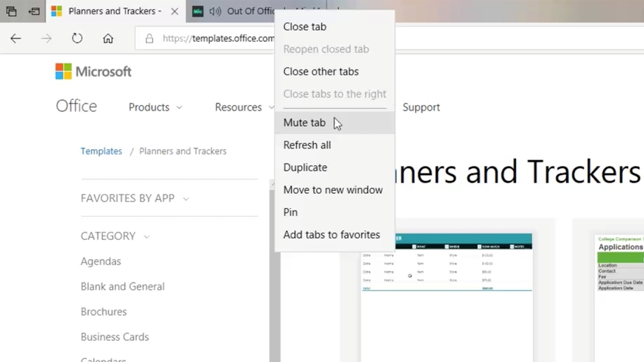Open the Brochures category
The height and width of the screenshot is (362, 644).
coord(104,312)
